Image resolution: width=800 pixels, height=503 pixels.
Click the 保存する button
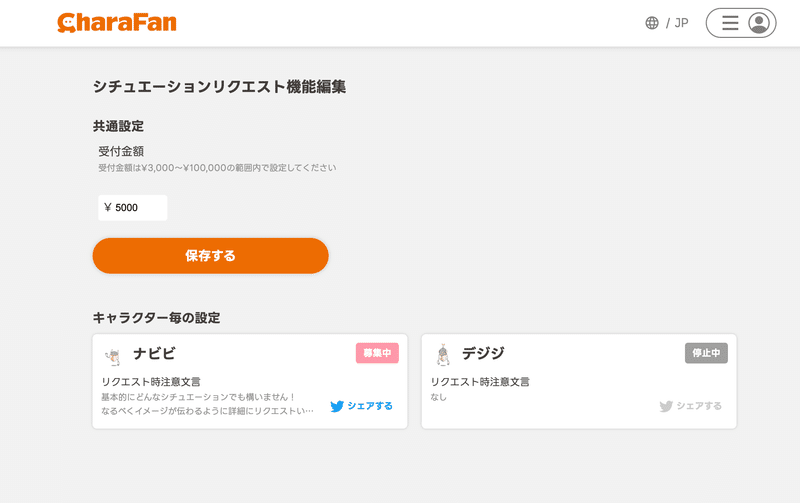pyautogui.click(x=210, y=256)
